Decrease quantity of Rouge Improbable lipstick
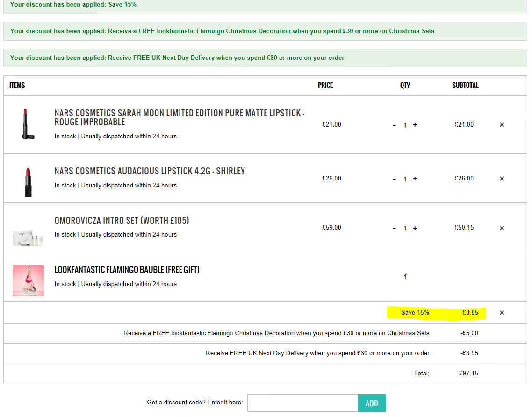The height and width of the screenshot is (417, 532). click(394, 125)
